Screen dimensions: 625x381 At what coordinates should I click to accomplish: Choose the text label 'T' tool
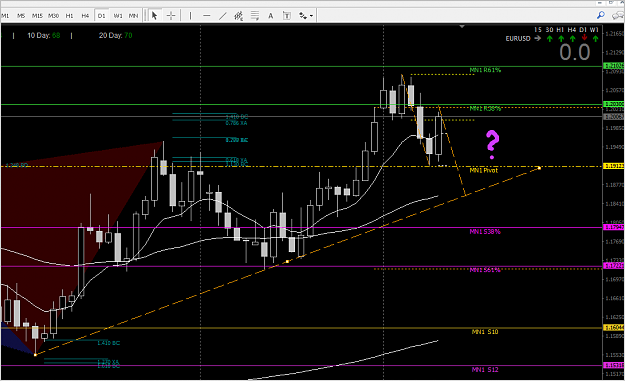click(287, 16)
